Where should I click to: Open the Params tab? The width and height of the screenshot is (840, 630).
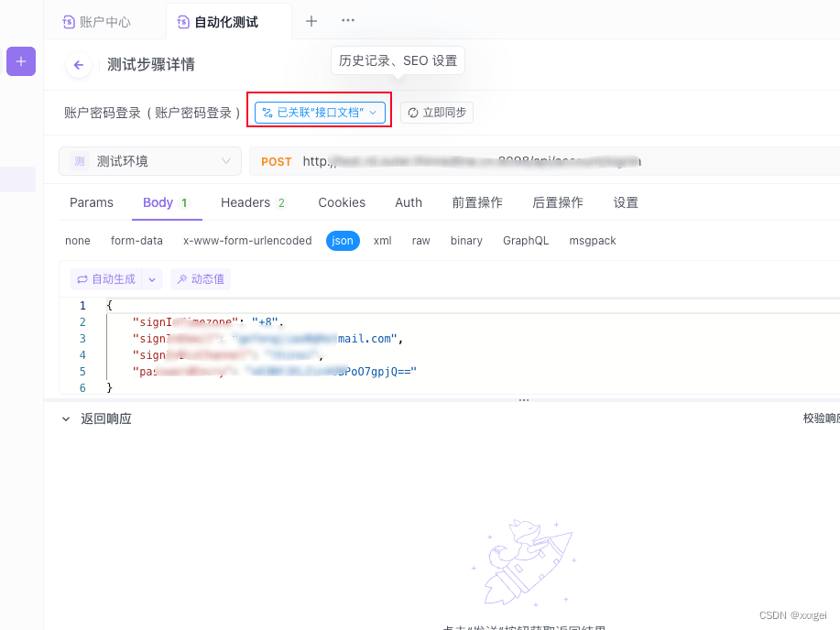coord(92,202)
